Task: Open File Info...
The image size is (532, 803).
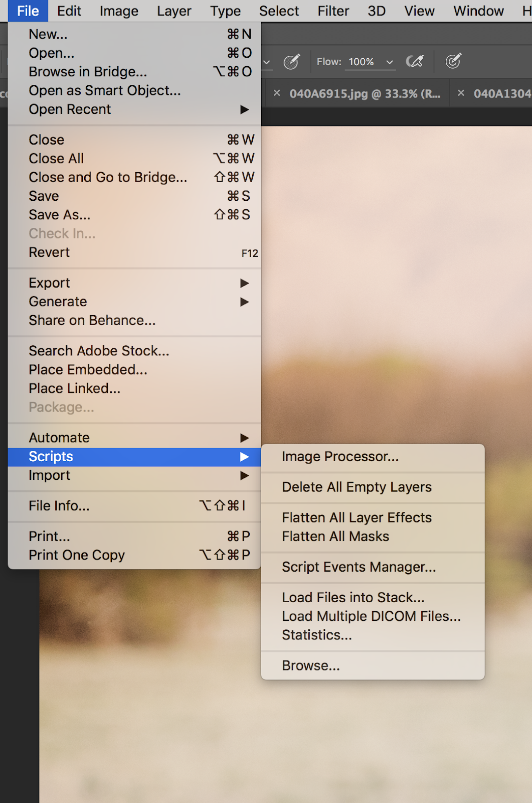Action: pos(134,506)
